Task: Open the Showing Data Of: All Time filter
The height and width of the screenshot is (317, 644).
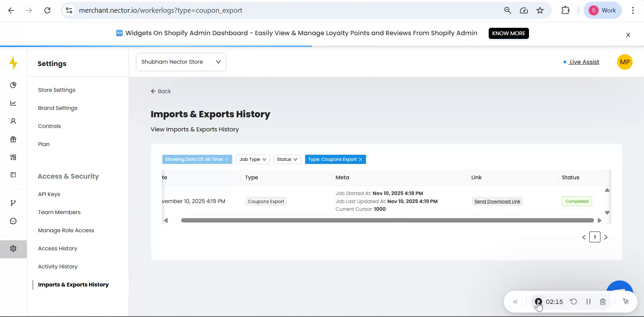Action: [197, 159]
